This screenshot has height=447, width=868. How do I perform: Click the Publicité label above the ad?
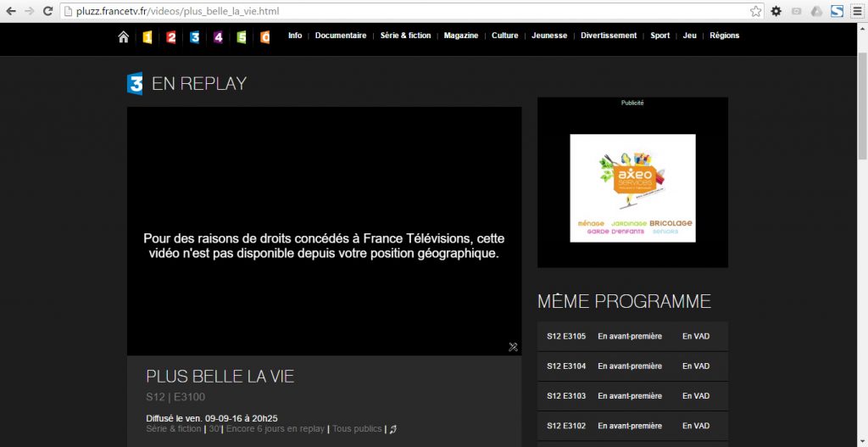pyautogui.click(x=632, y=103)
